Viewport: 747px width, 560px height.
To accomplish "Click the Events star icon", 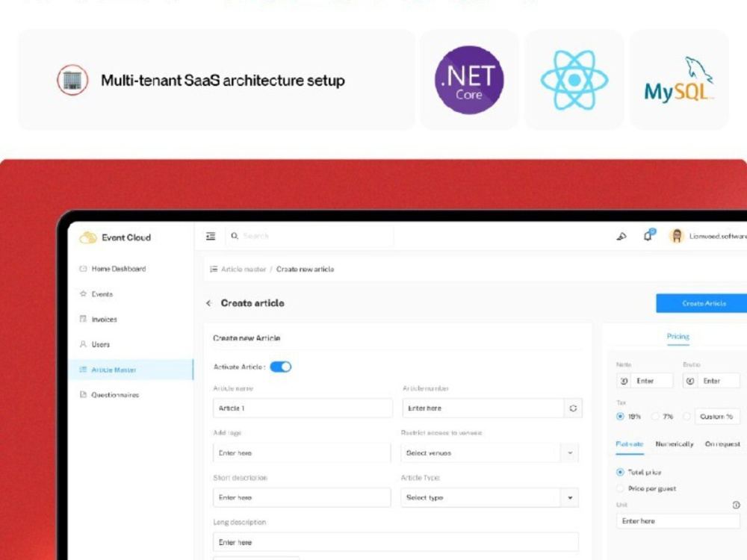I will pos(83,293).
